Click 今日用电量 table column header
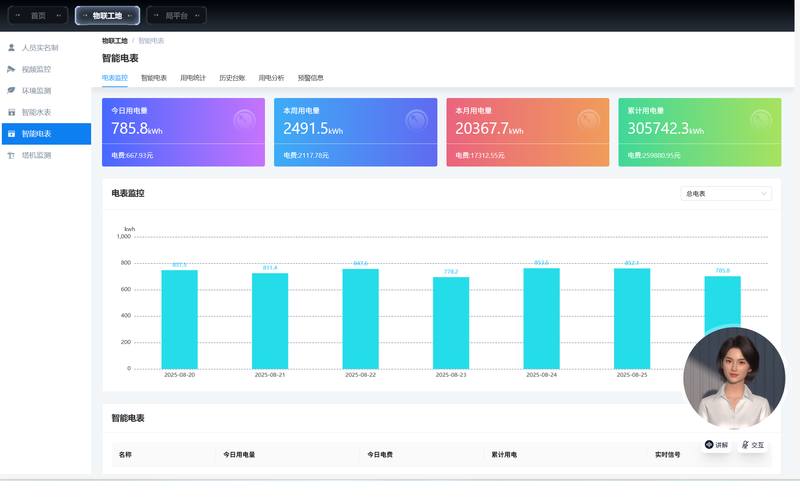 point(239,454)
